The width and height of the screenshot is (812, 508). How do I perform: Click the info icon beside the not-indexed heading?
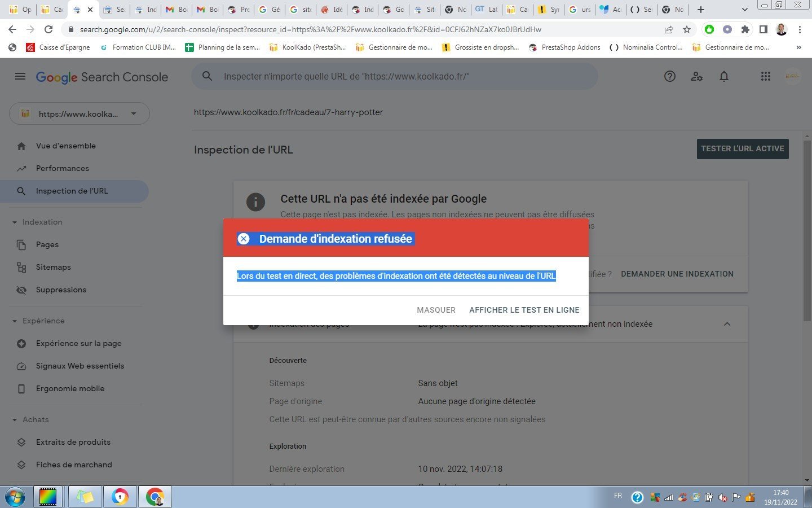(255, 202)
